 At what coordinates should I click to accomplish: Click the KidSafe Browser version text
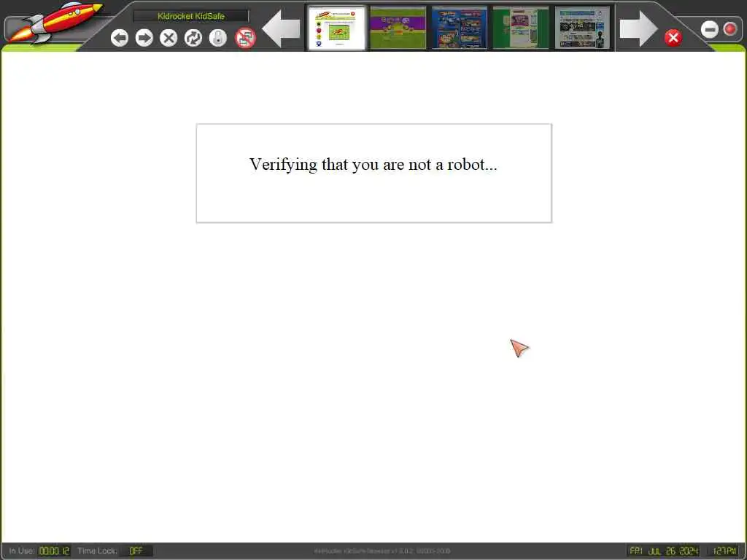(x=382, y=551)
